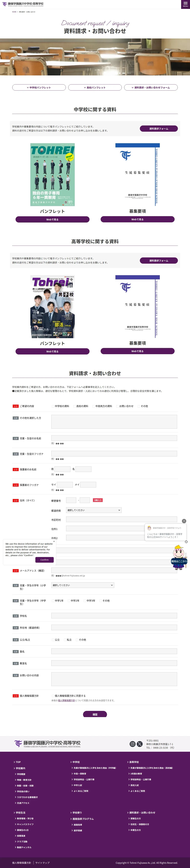Click the 自動入力 postal autofill button

coord(98,500)
